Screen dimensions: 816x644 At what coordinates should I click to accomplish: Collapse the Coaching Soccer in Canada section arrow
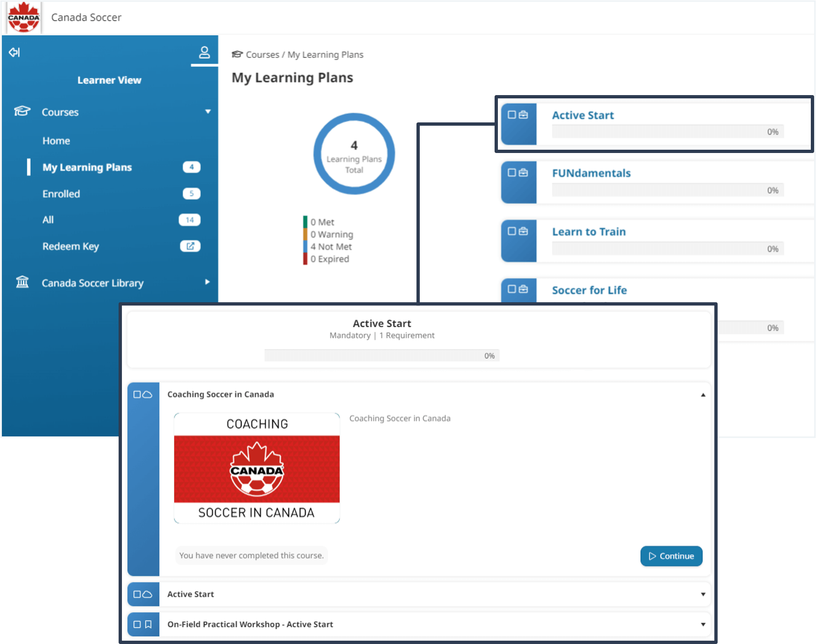coord(703,395)
